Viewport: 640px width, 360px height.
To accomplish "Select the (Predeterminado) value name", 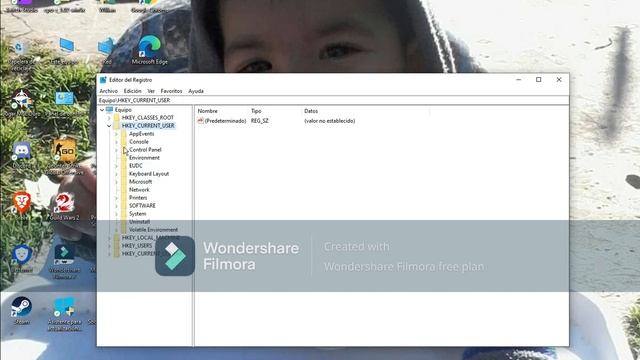I will pyautogui.click(x=225, y=121).
